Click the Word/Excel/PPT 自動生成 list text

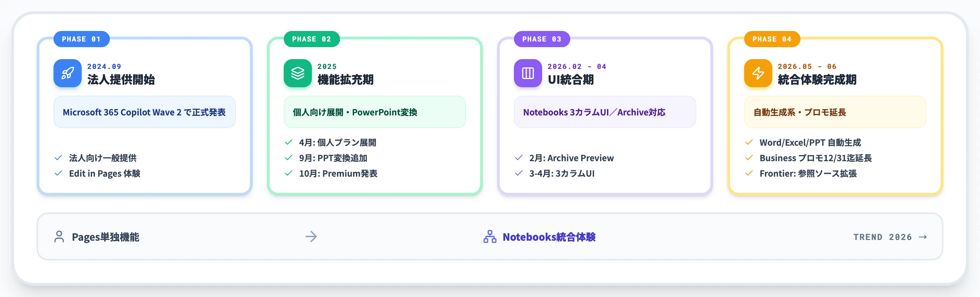coord(810,142)
